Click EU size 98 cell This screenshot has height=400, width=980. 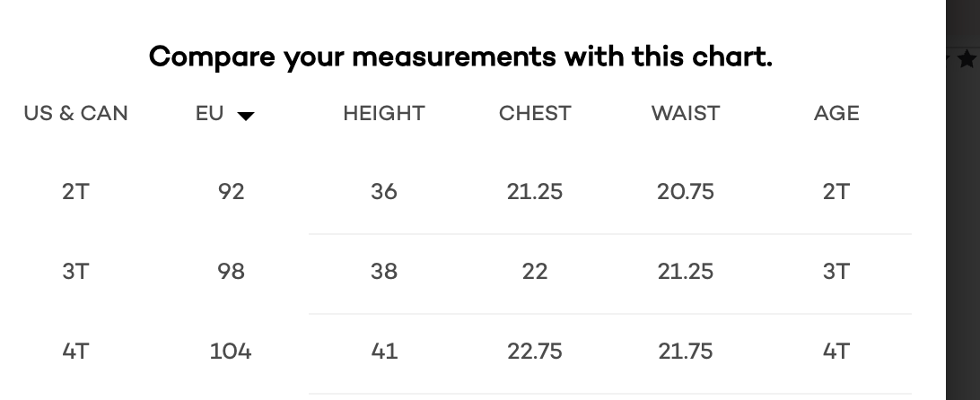231,271
